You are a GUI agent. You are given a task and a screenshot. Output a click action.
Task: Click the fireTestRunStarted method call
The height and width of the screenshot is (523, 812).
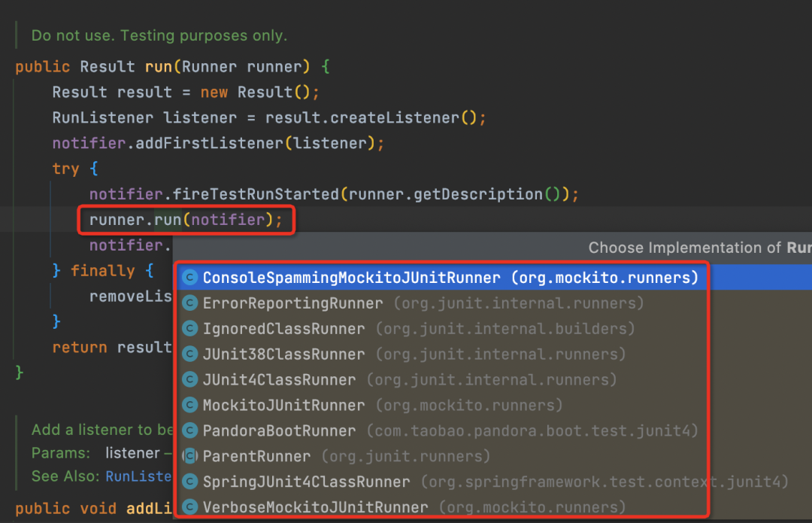tap(256, 194)
